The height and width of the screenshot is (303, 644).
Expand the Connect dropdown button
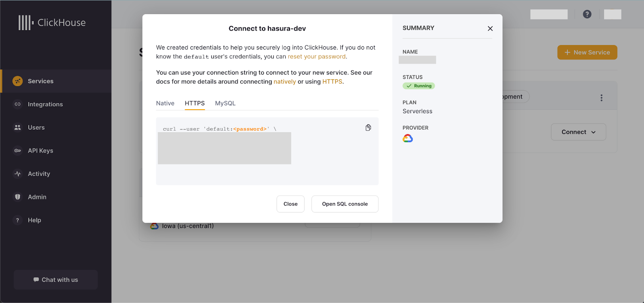(578, 132)
